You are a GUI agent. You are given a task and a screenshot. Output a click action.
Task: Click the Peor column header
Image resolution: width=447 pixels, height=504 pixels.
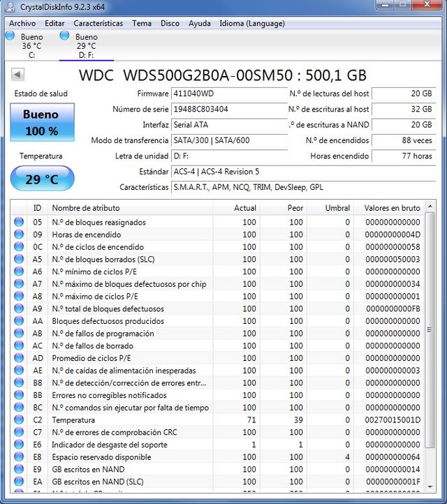pyautogui.click(x=284, y=208)
